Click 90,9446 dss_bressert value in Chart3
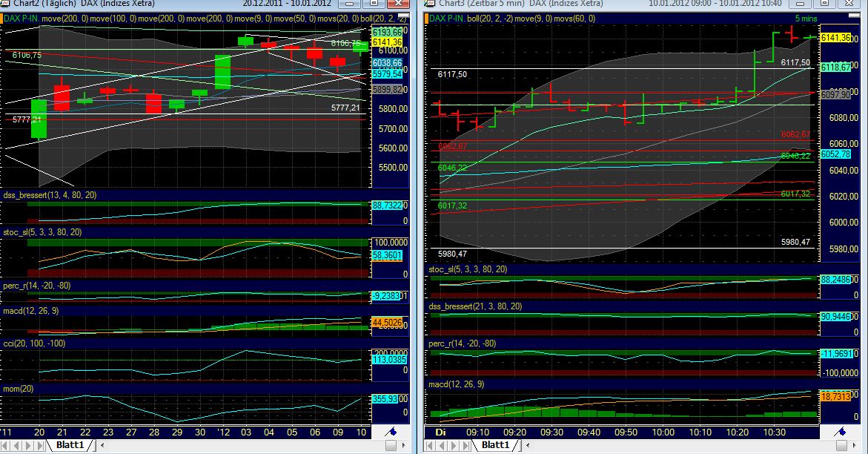The height and width of the screenshot is (454, 868). 835,317
